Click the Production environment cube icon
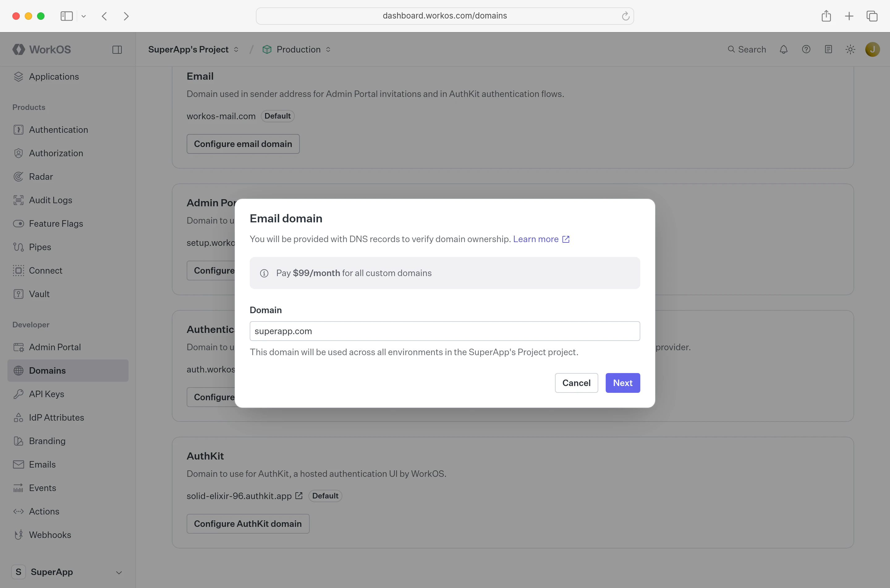This screenshot has height=588, width=890. (267, 49)
